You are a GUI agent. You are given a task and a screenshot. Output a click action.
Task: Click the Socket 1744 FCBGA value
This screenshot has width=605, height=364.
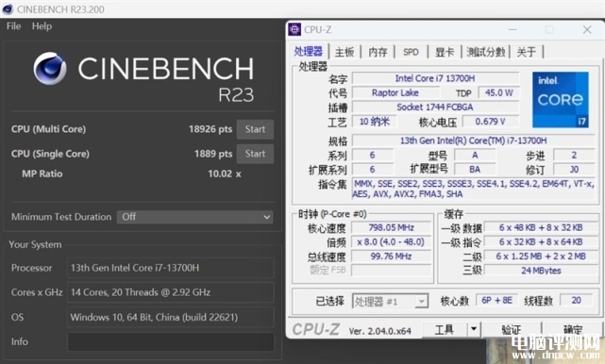(x=435, y=107)
